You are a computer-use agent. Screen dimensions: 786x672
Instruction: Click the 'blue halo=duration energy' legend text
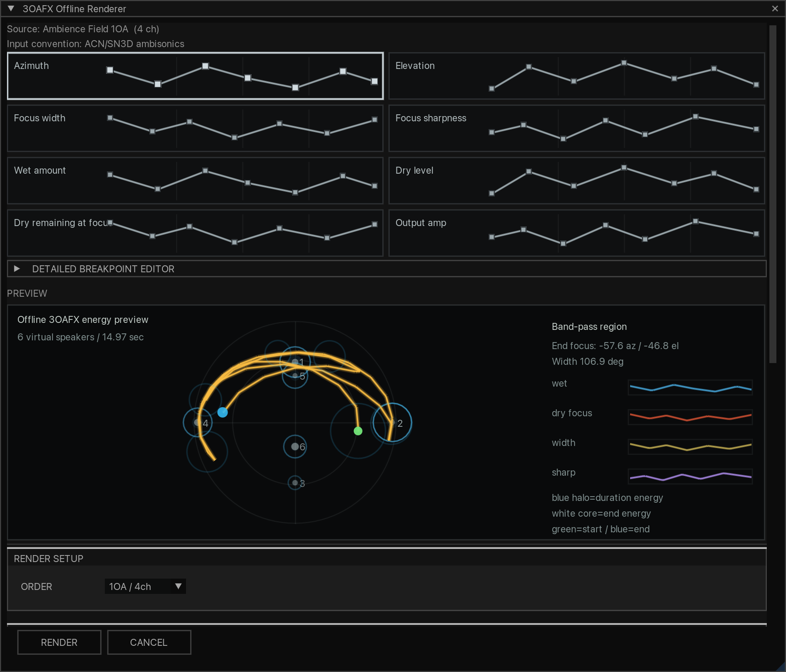point(607,497)
